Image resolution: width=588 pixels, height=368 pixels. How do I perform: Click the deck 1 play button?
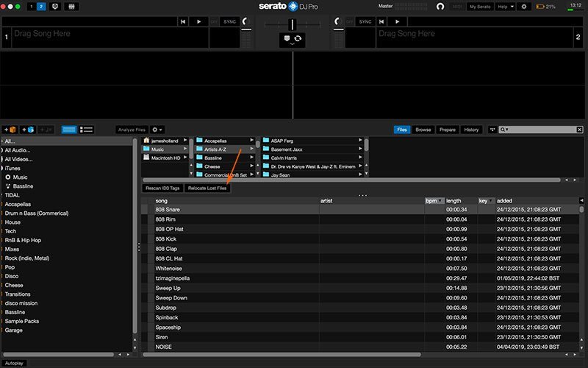coord(198,22)
